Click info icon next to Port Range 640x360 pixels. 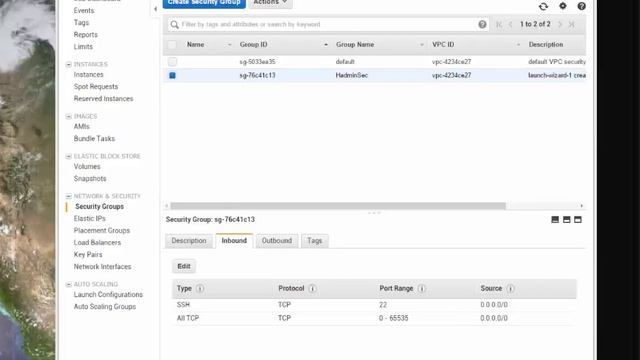click(x=422, y=289)
